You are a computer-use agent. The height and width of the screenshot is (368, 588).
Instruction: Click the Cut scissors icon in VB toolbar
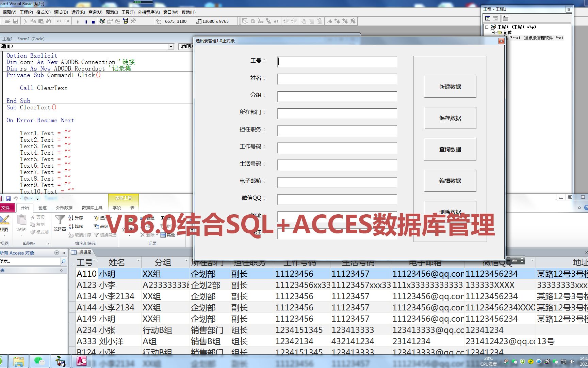(x=25, y=21)
